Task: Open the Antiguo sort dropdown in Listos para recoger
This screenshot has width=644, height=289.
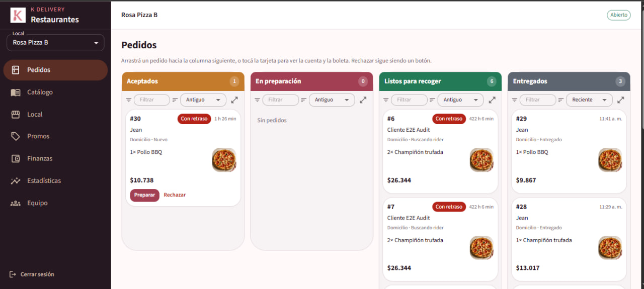Action: pyautogui.click(x=460, y=100)
